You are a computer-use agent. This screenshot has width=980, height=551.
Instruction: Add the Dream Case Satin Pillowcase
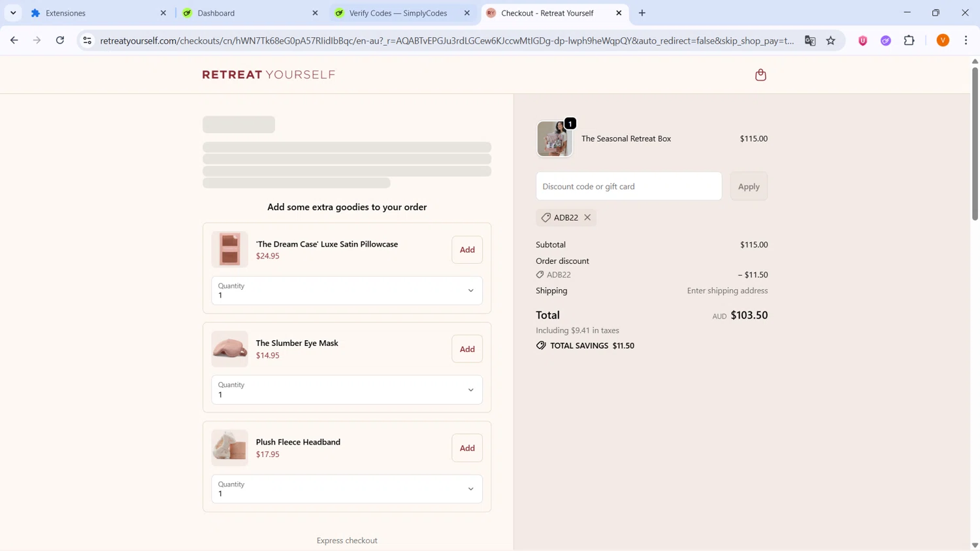pyautogui.click(x=467, y=250)
